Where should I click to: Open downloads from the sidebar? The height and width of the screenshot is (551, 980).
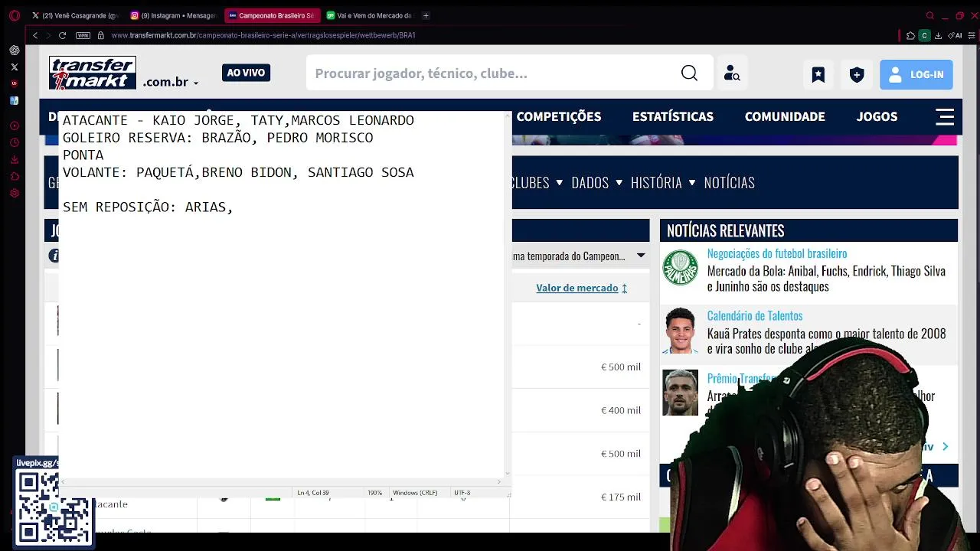click(x=15, y=159)
